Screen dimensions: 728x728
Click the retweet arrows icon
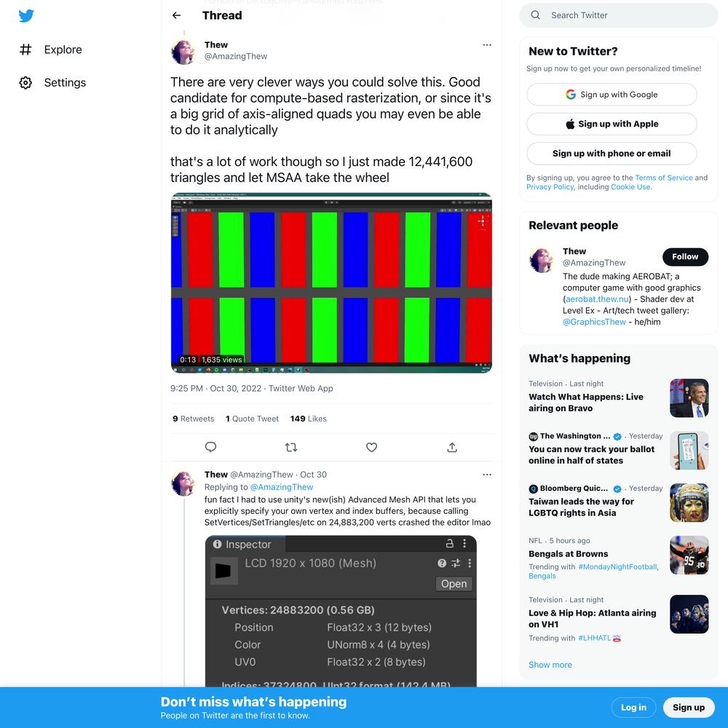291,447
